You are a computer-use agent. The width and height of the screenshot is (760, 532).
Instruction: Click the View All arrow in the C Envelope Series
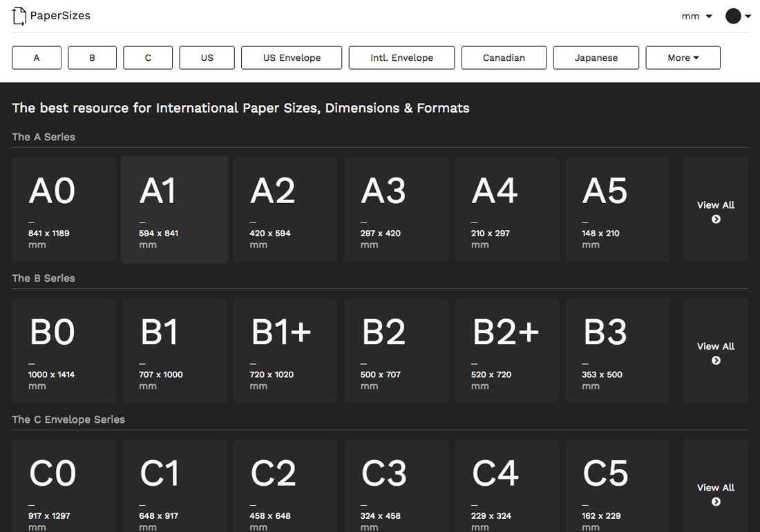click(715, 502)
